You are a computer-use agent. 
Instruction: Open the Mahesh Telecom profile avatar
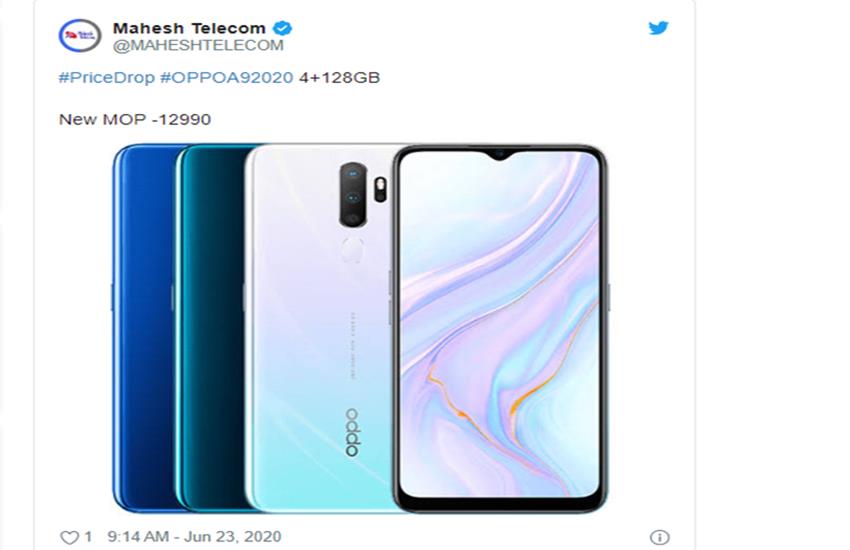pyautogui.click(x=80, y=35)
